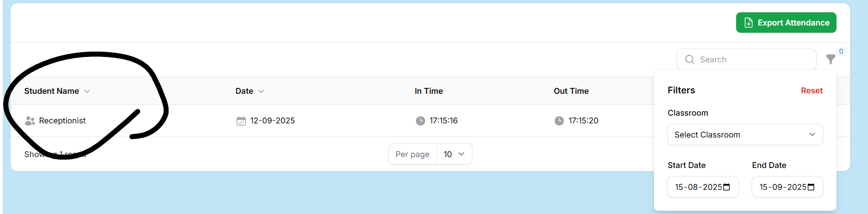Viewport: 868px width, 214px height.
Task: Select the Receptionist row name
Action: (63, 121)
